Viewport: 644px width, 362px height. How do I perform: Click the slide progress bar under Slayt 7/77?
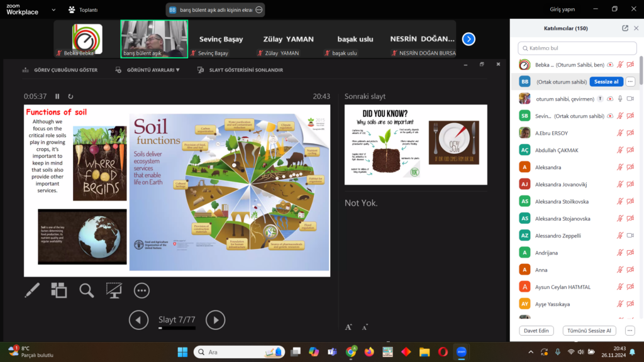click(x=177, y=328)
